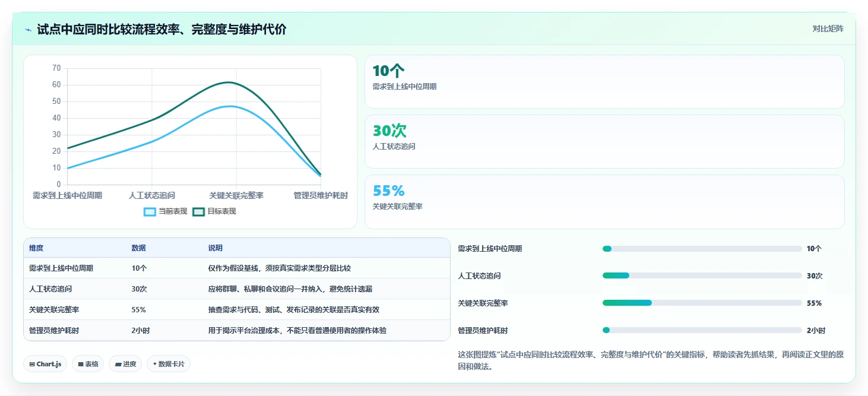Click chart x-axis label 需求到上线中位周期
The width and height of the screenshot is (868, 396).
click(67, 195)
